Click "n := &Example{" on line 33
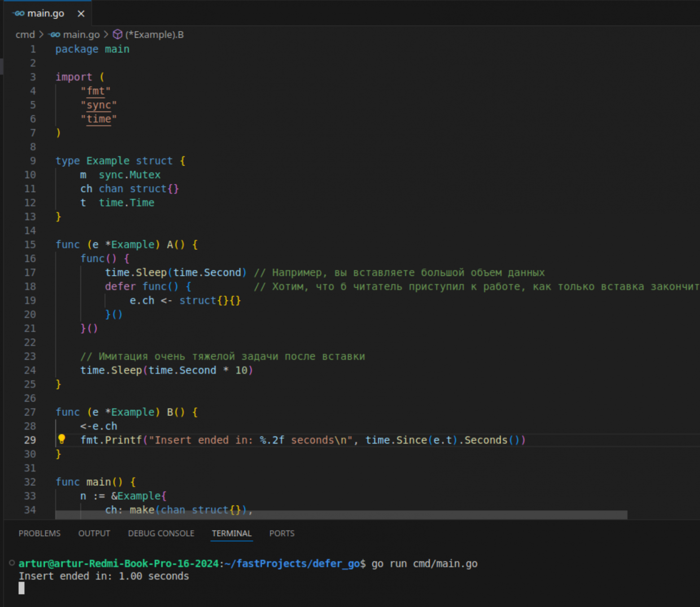 [123, 496]
